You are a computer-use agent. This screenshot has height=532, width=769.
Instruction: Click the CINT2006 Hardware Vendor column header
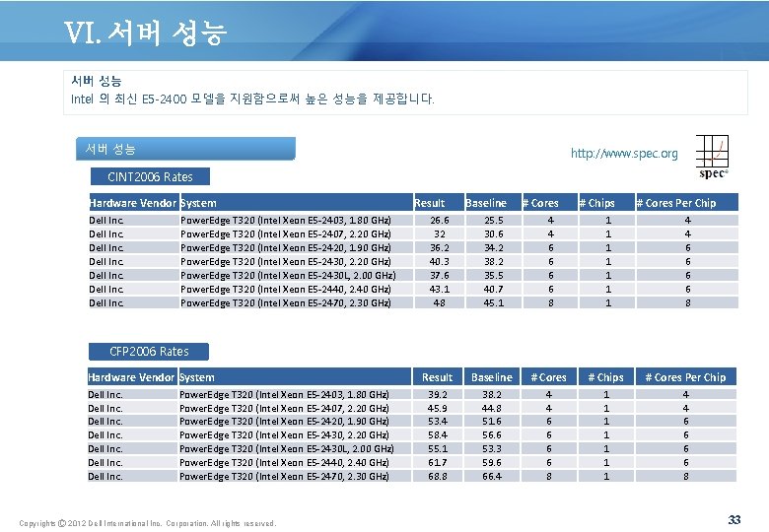tap(133, 203)
